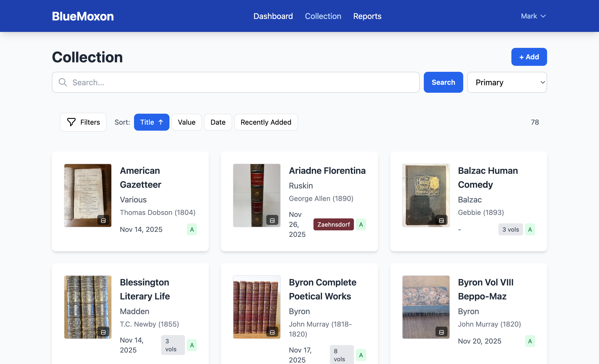
Task: Click the image icon on Ariadne Florentina thumbnail
Action: coord(273,220)
